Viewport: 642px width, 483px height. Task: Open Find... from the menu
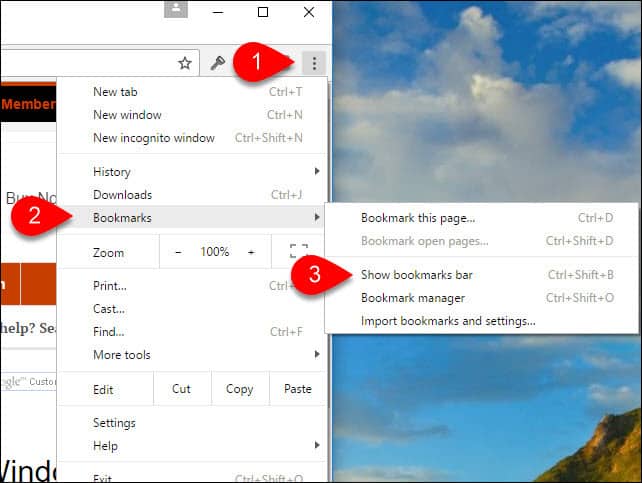coord(192,332)
